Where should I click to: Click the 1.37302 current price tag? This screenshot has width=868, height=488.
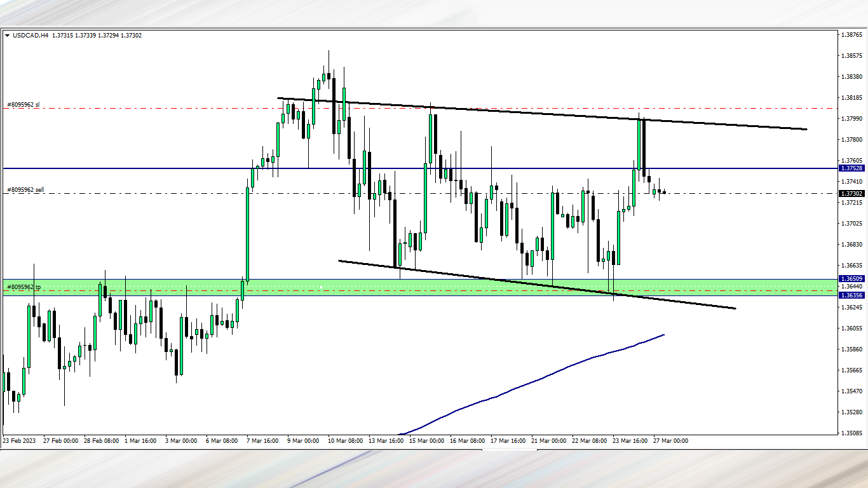851,193
